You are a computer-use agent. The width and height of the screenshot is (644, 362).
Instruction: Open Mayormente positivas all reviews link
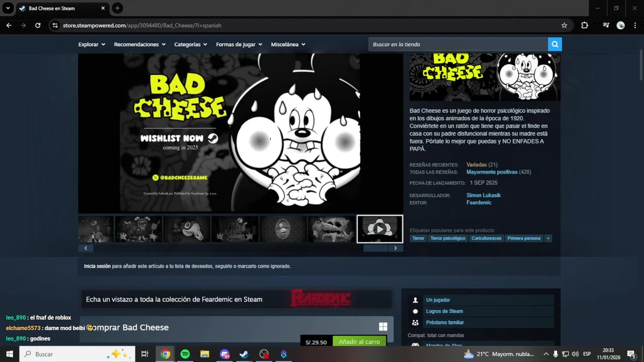coord(492,172)
